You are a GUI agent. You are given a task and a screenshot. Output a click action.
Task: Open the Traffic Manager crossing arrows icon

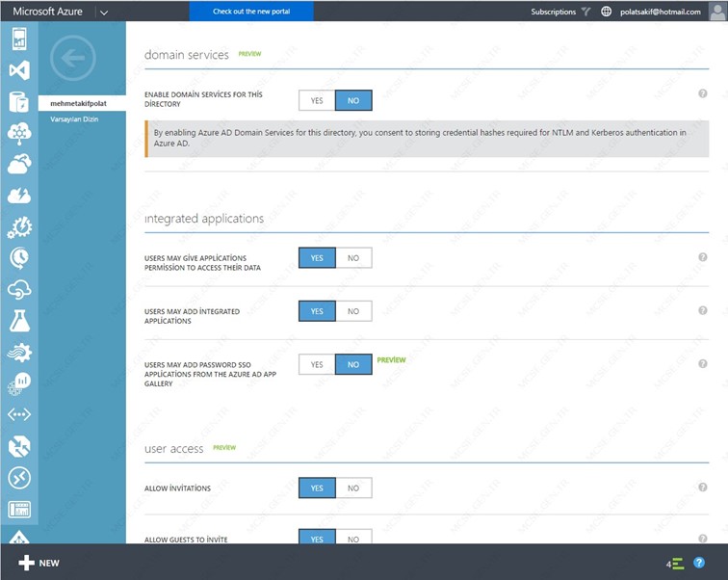click(19, 446)
